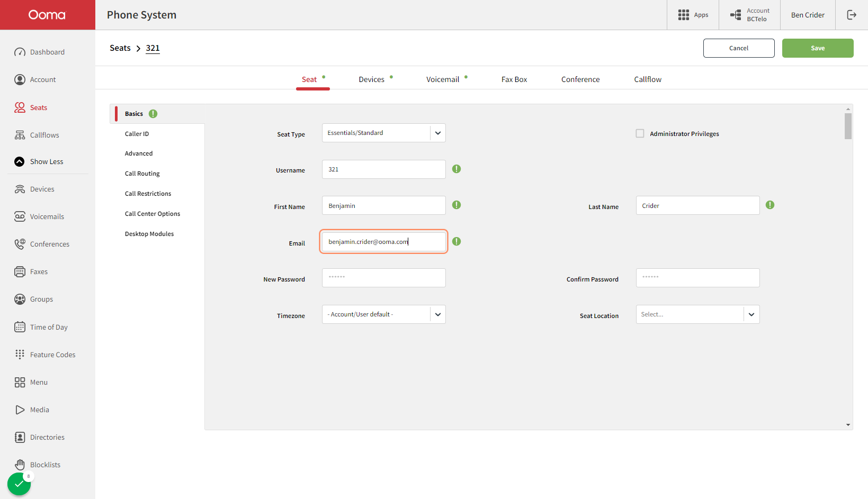Click the info icon beside Username field
This screenshot has height=499, width=868.
[457, 169]
